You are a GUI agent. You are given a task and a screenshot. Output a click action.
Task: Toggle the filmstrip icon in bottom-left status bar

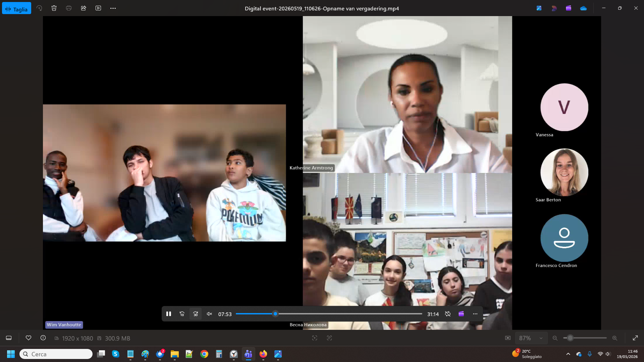(9, 338)
